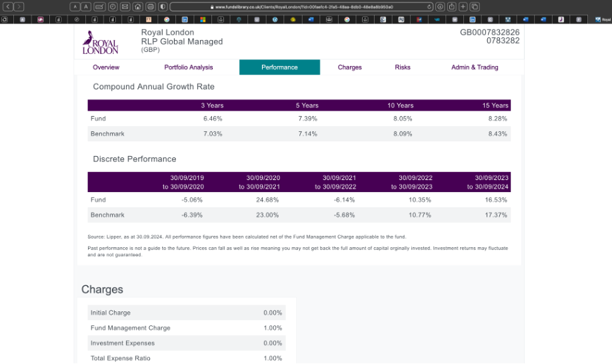Open the Risks tab
This screenshot has height=364, width=612.
403,67
